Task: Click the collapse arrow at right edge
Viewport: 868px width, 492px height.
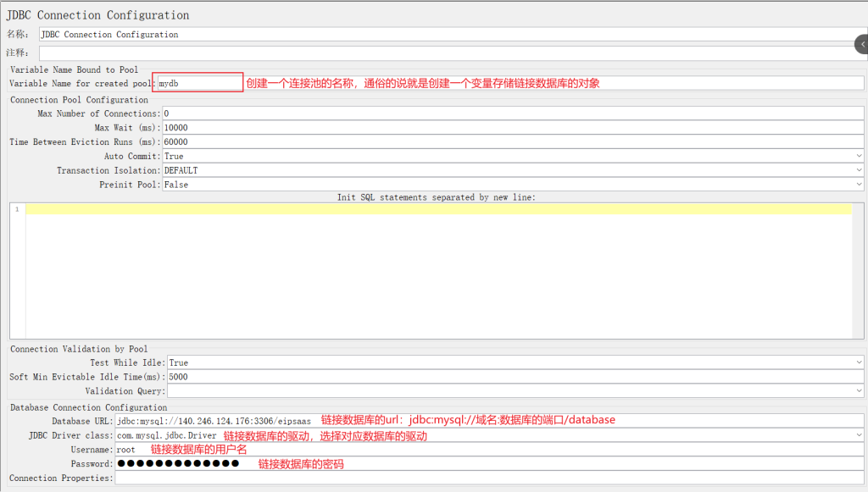Action: [x=861, y=43]
